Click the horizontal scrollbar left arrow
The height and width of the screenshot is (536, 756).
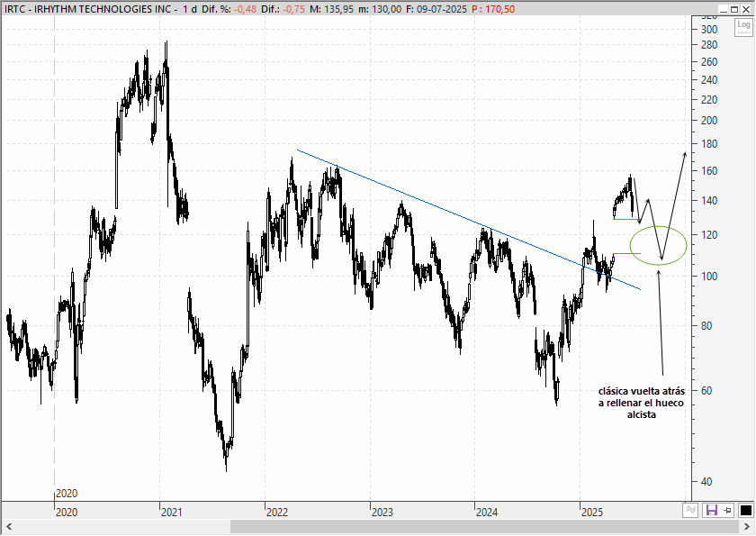pyautogui.click(x=9, y=526)
